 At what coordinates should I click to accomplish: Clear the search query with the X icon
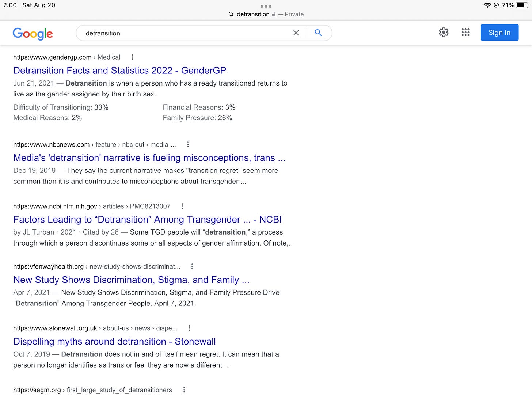(x=296, y=33)
